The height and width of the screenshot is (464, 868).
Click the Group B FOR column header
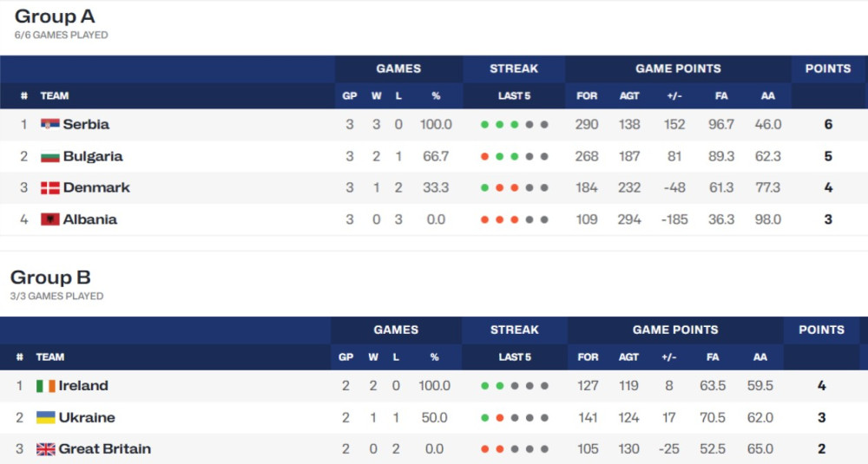[588, 357]
